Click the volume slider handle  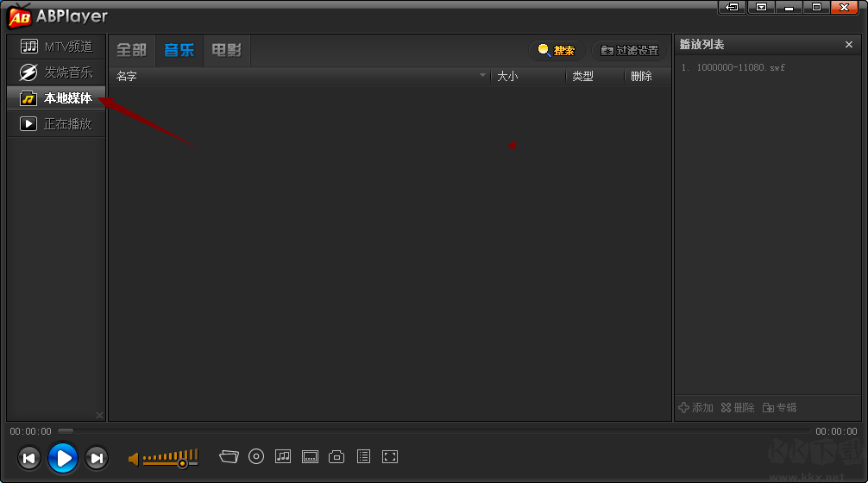(x=182, y=463)
